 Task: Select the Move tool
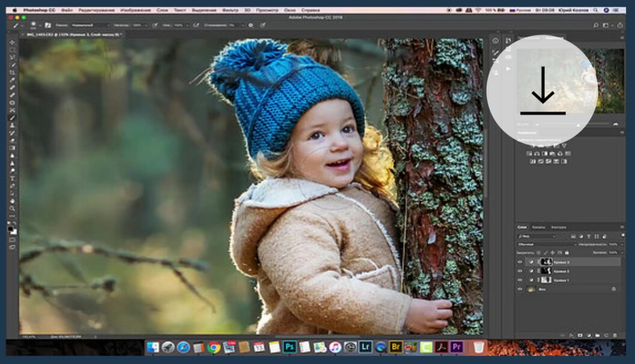point(12,43)
